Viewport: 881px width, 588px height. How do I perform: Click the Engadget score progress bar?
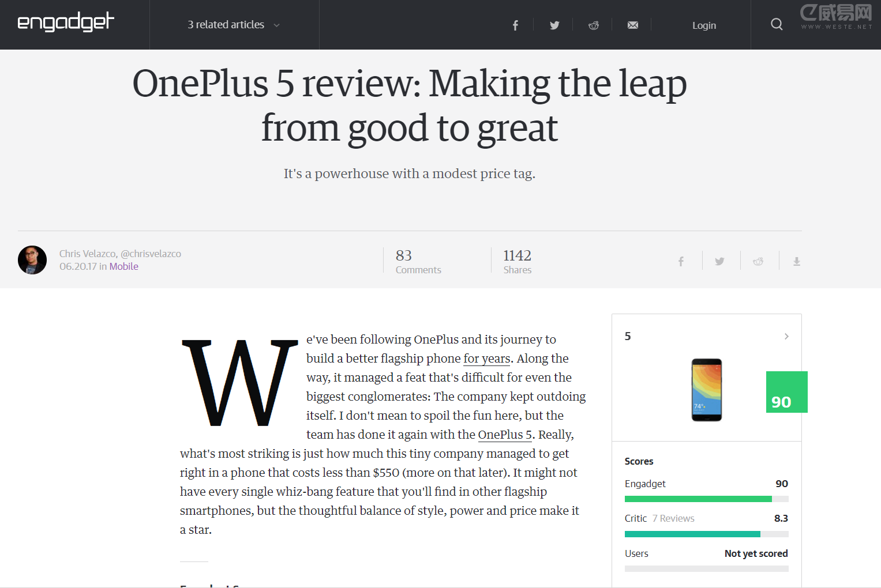[x=706, y=499]
